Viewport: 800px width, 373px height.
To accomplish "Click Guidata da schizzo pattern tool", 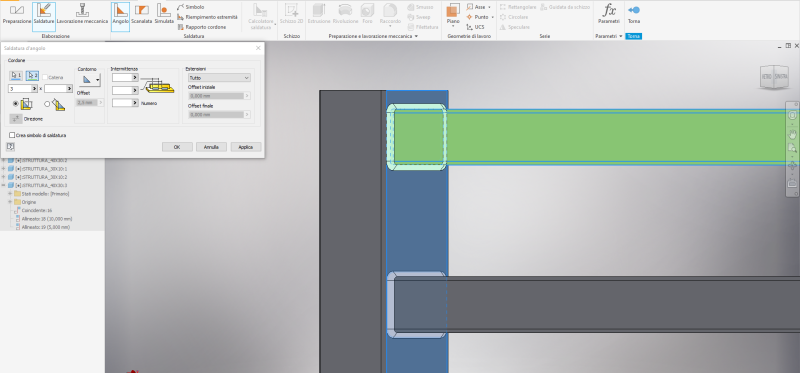I will coord(565,7).
